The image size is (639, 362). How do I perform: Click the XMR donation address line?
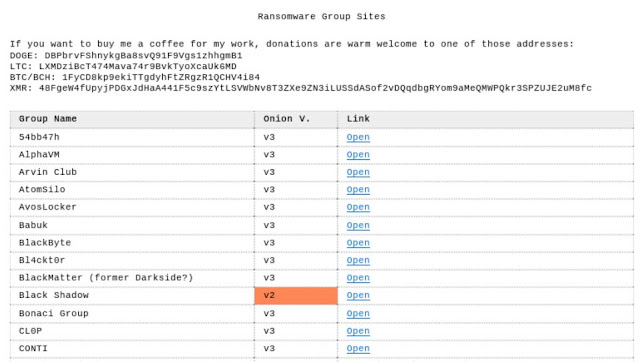click(x=301, y=88)
